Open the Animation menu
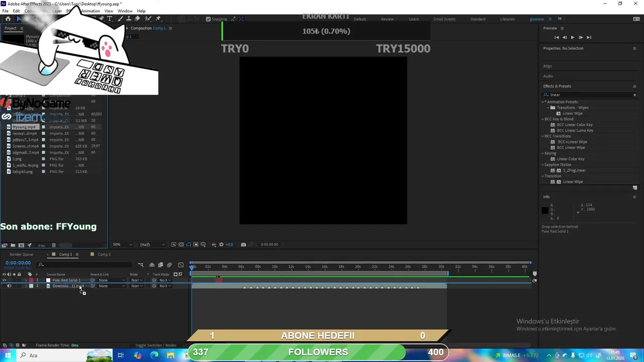The image size is (644, 362). [91, 11]
